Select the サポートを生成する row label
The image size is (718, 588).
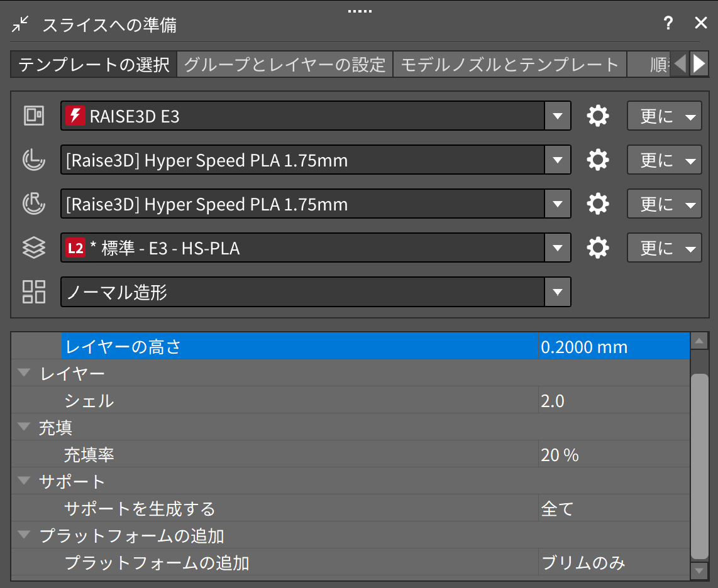click(140, 509)
